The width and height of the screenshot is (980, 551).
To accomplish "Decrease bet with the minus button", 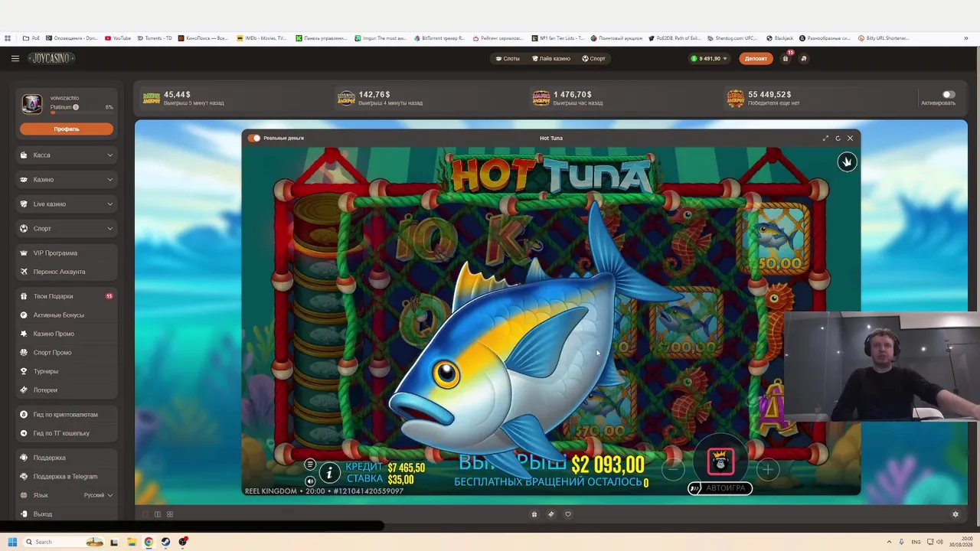I will (673, 469).
